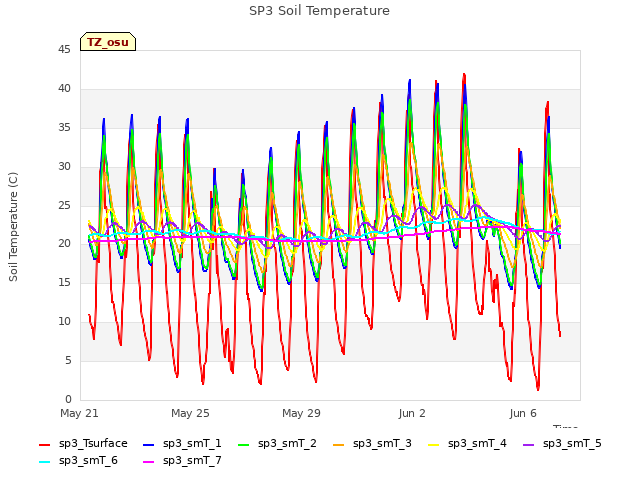Click the yellow sp3_smT_4 legend swatch

tap(434, 444)
